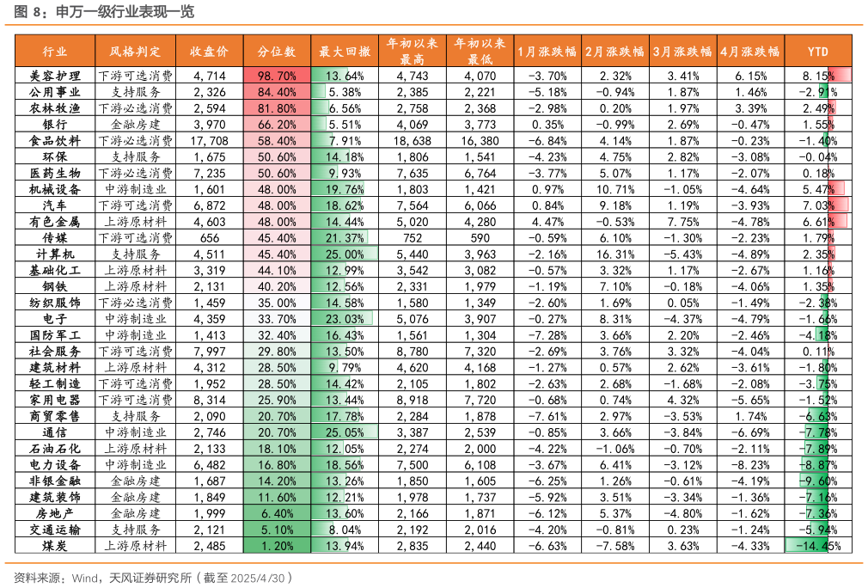Click the 25.05% max drawdown bar
This screenshot has height=588, width=868.
pos(345,432)
